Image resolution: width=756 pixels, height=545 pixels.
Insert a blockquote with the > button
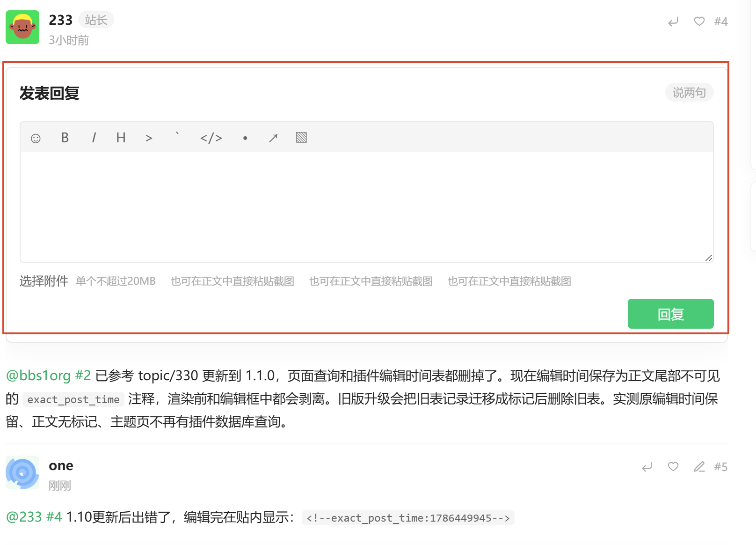149,138
